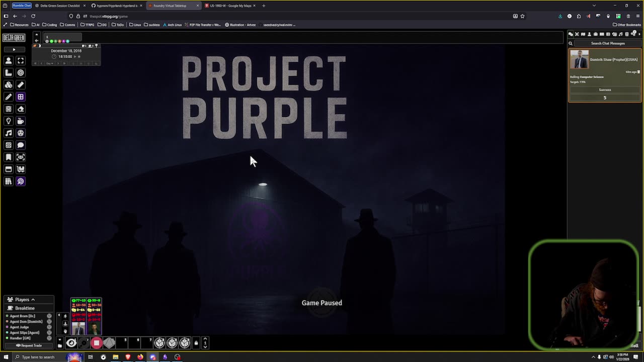Start the game clock play button

click(75, 56)
